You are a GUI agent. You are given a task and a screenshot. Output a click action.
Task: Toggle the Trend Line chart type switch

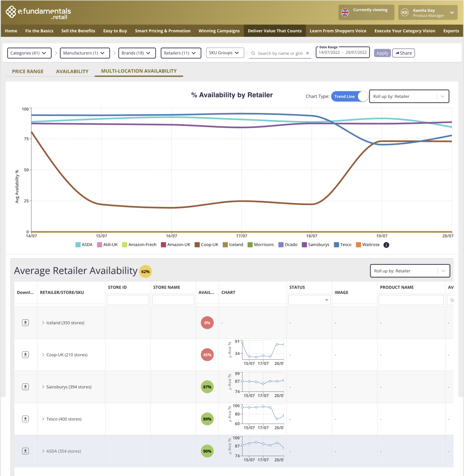click(x=350, y=96)
